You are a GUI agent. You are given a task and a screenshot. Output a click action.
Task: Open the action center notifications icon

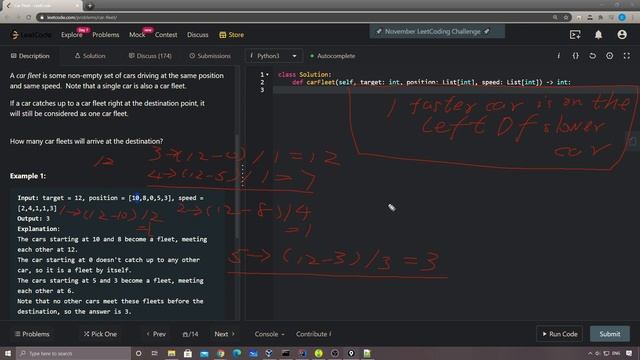coord(629,353)
